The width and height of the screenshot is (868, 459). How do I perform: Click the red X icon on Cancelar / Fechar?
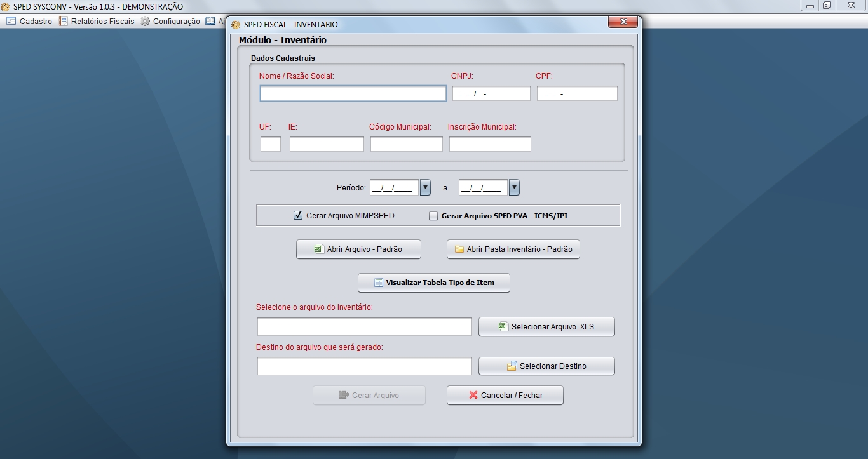pos(473,396)
